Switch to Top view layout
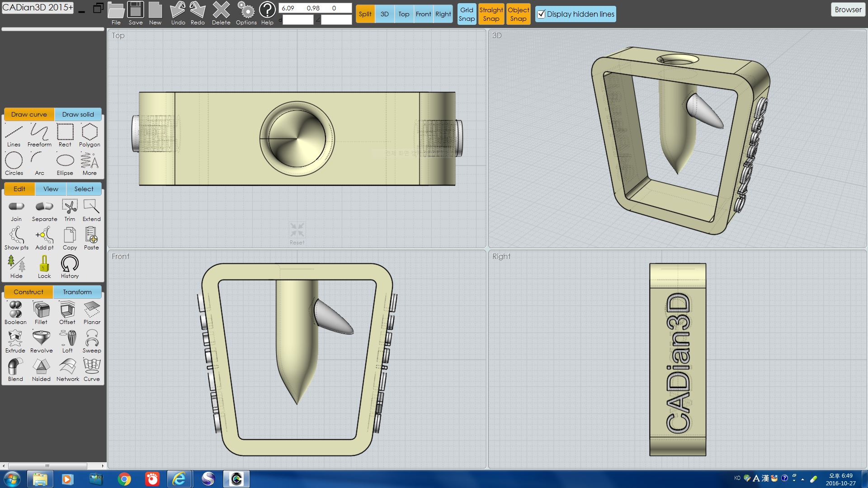 [x=404, y=14]
